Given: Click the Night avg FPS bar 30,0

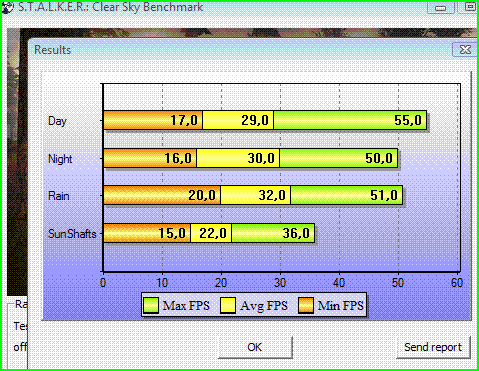Looking at the screenshot, I should coord(238,158).
